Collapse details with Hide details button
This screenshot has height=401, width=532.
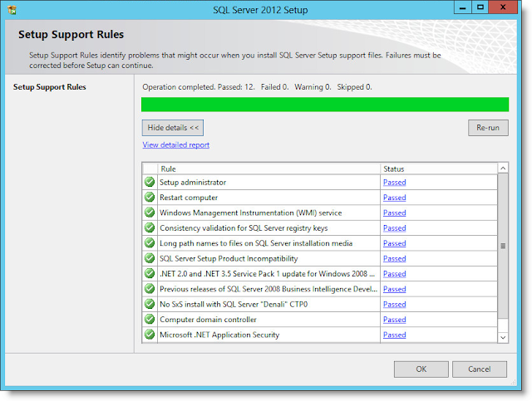pos(173,128)
